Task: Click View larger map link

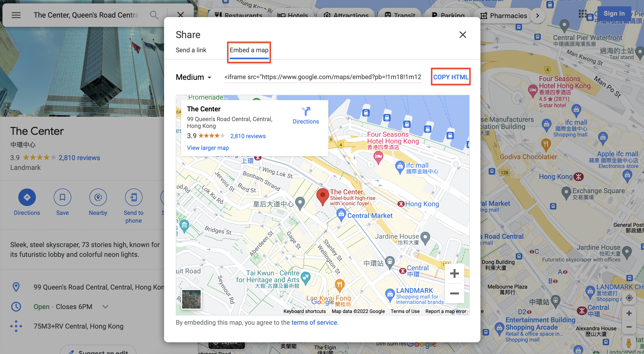Action: coord(208,148)
